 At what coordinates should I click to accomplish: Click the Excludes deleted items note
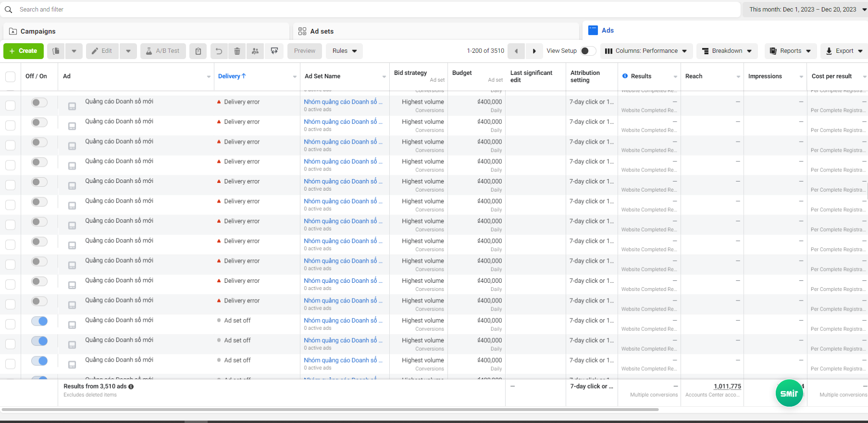tap(90, 395)
